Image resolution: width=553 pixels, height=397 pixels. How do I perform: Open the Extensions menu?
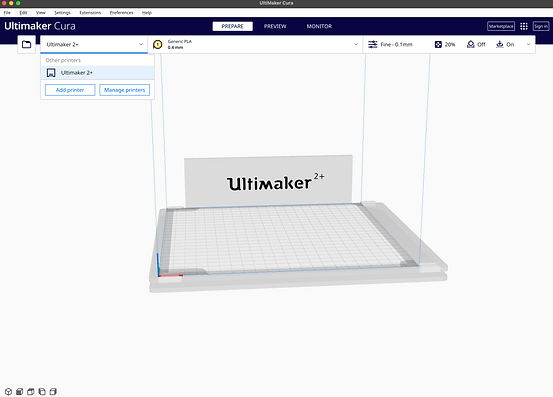(x=90, y=13)
